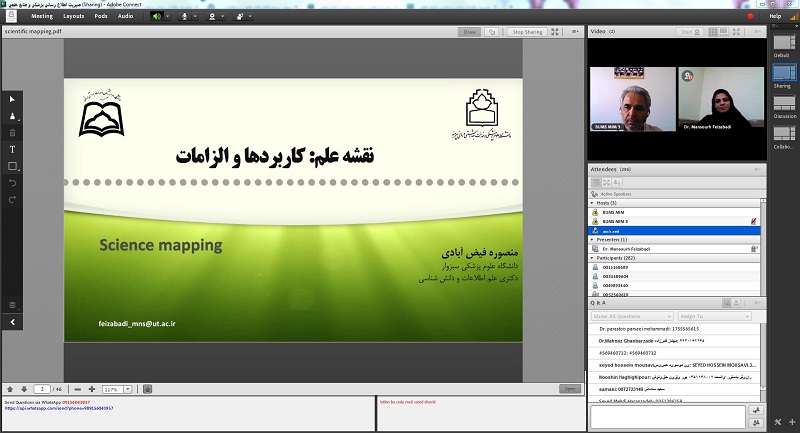This screenshot has height=433, width=800.
Task: Zoom in the document with plus
Action: 92,389
